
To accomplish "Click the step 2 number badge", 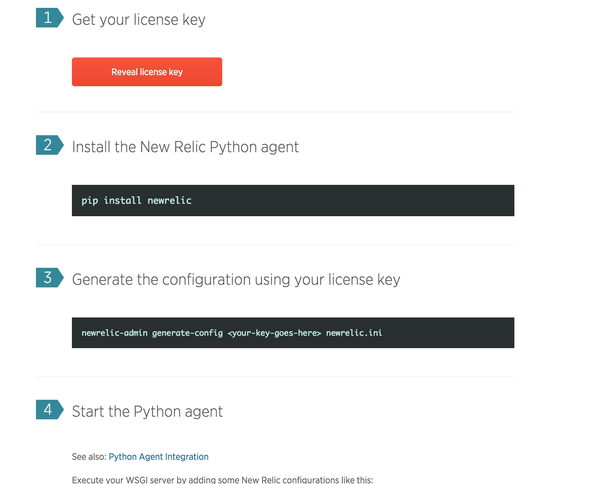I will click(49, 145).
